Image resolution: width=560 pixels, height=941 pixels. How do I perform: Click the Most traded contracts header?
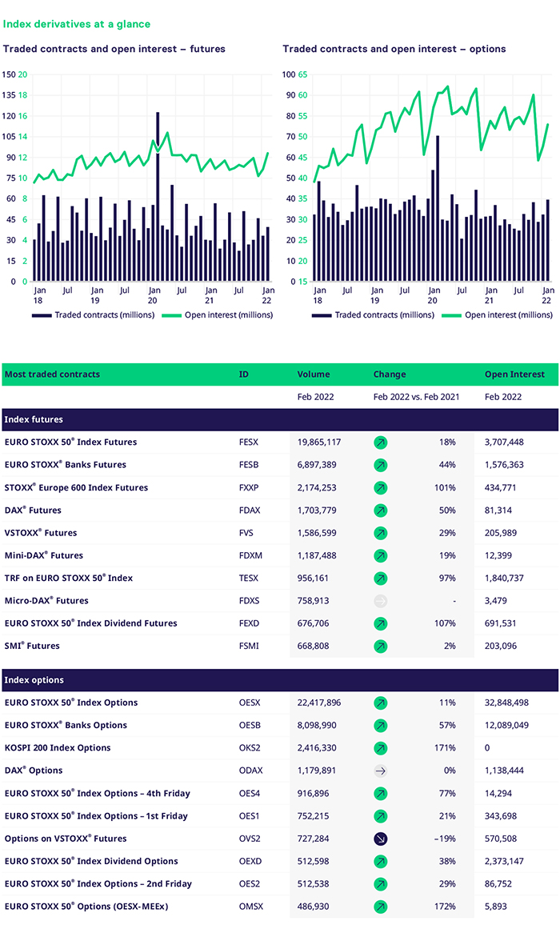point(52,374)
